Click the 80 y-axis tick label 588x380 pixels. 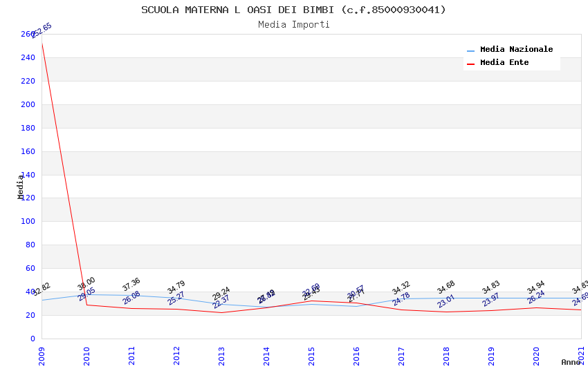coord(30,245)
